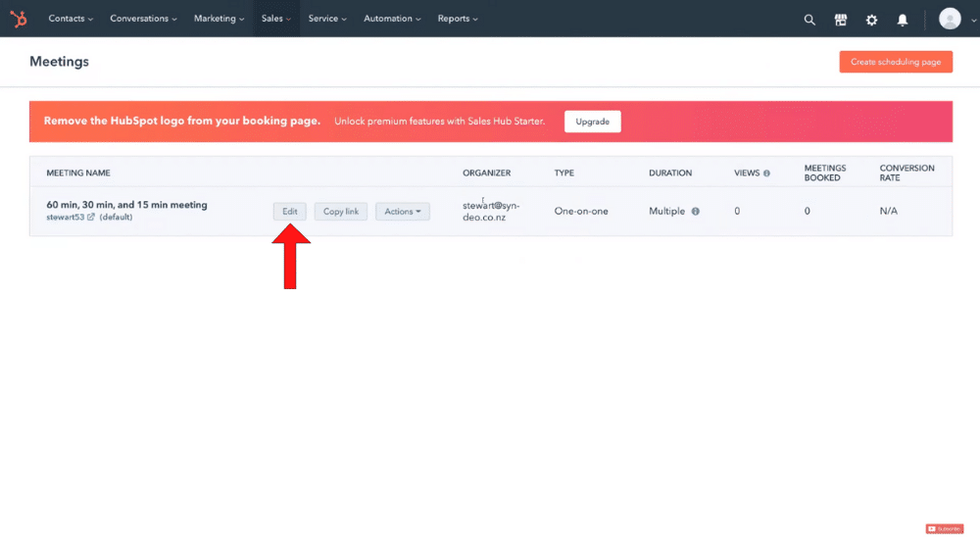
Task: Click the Upgrade button in the banner
Action: pos(593,122)
